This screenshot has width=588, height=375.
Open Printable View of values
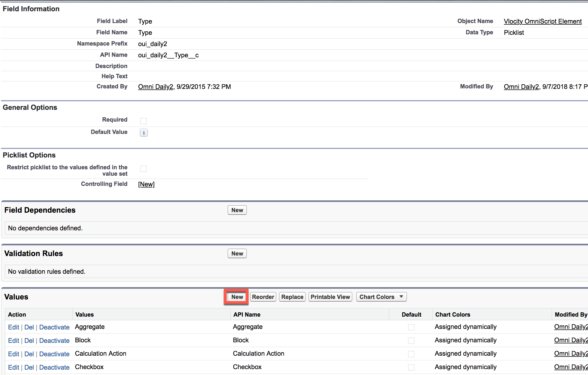click(x=330, y=297)
